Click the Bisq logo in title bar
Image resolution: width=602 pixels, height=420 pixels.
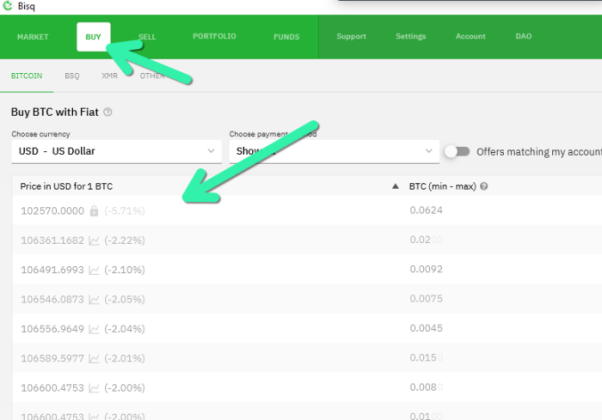point(8,6)
